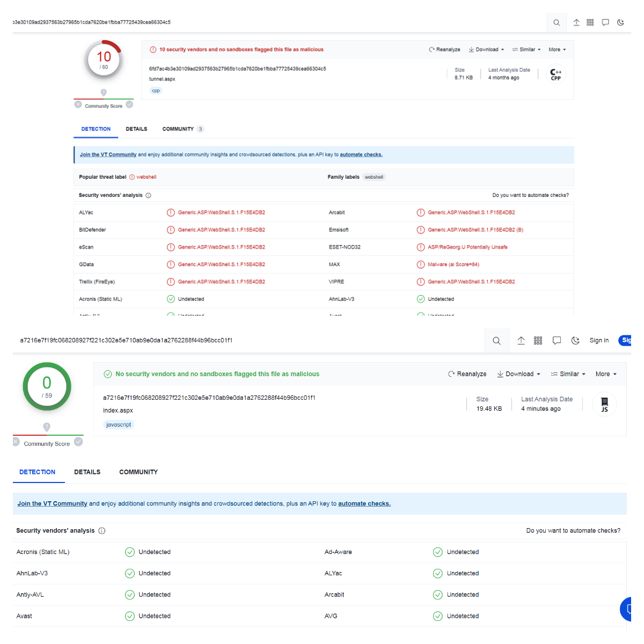
Task: Downvote community score X for index.aspx
Action: click(16, 442)
